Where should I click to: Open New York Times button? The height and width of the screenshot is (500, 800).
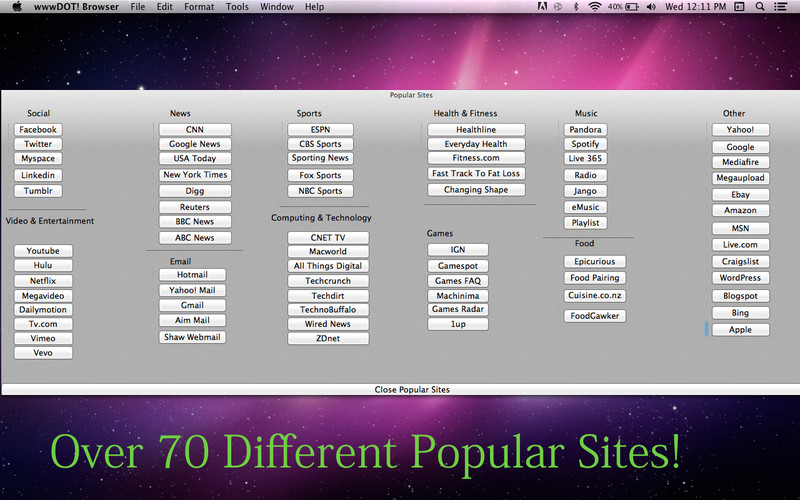pos(195,174)
